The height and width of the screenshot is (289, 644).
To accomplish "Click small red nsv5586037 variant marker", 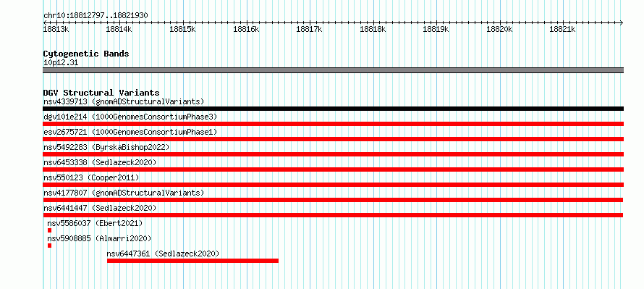I will (x=50, y=230).
